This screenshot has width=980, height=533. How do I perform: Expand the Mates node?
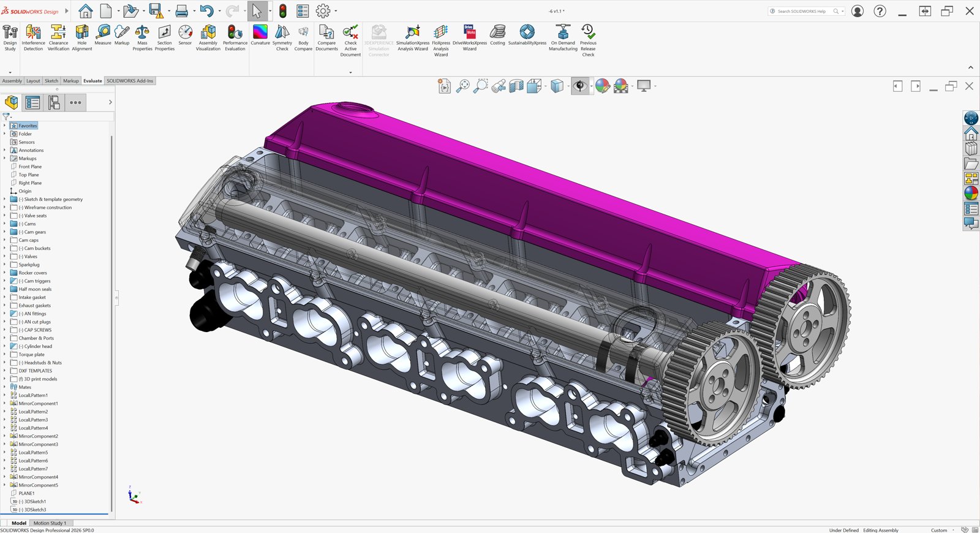click(4, 387)
